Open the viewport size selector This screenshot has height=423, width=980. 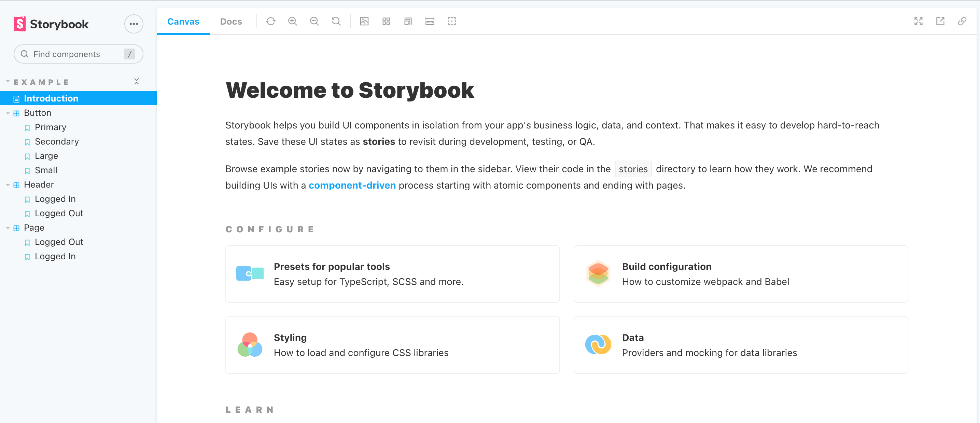[x=408, y=21]
